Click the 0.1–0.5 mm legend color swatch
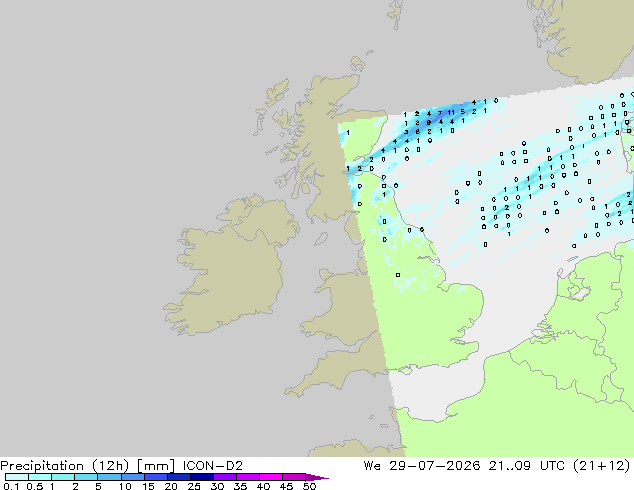Image resolution: width=634 pixels, height=490 pixels. tap(17, 477)
